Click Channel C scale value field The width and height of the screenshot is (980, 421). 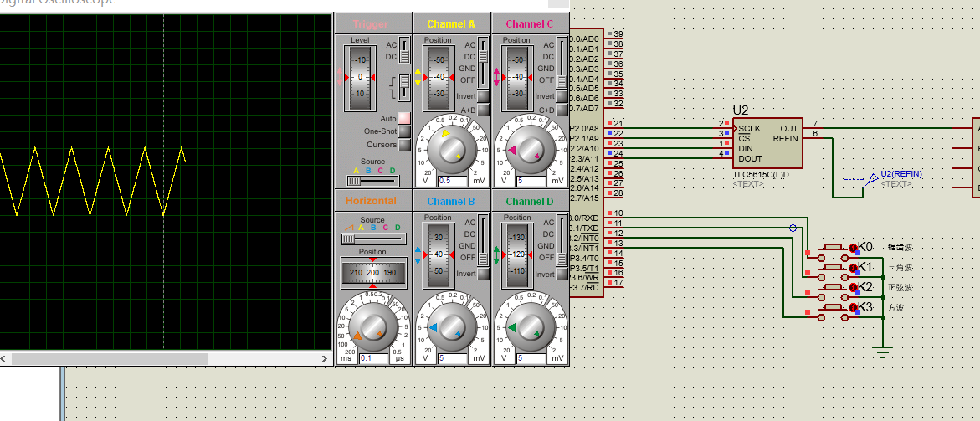click(531, 181)
